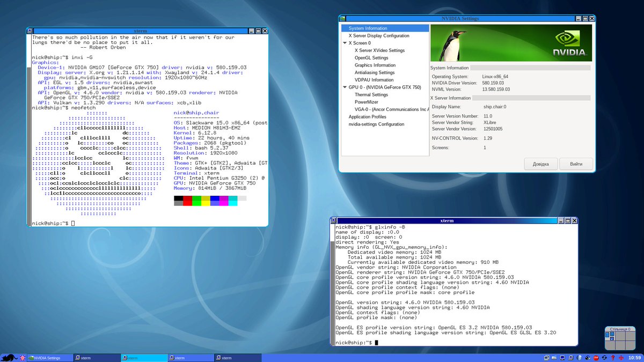Click the desktop computer icon in the tray

point(571,358)
